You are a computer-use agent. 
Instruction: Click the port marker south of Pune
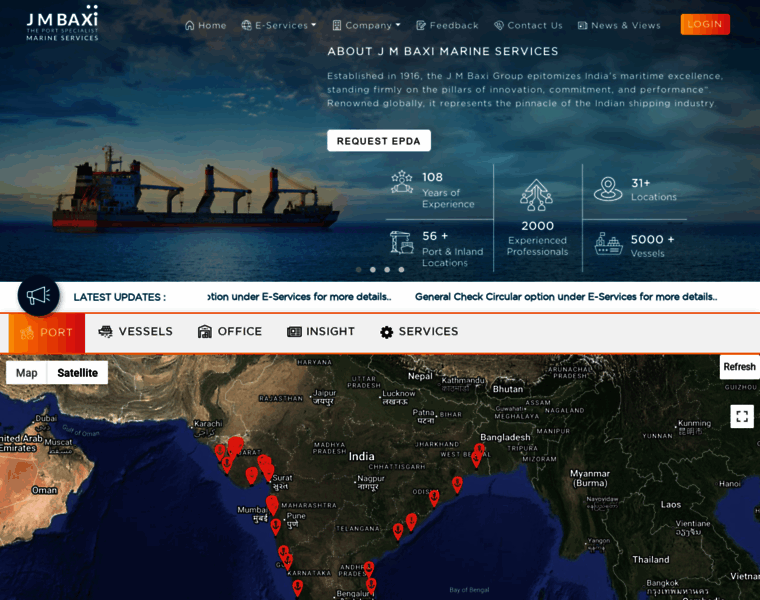pos(276,527)
